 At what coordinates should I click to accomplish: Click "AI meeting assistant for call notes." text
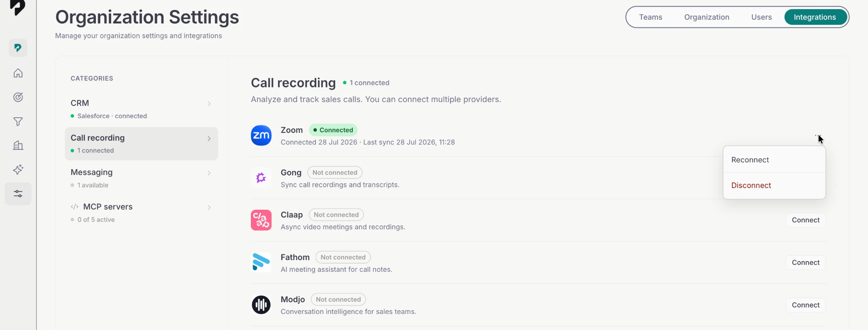336,269
